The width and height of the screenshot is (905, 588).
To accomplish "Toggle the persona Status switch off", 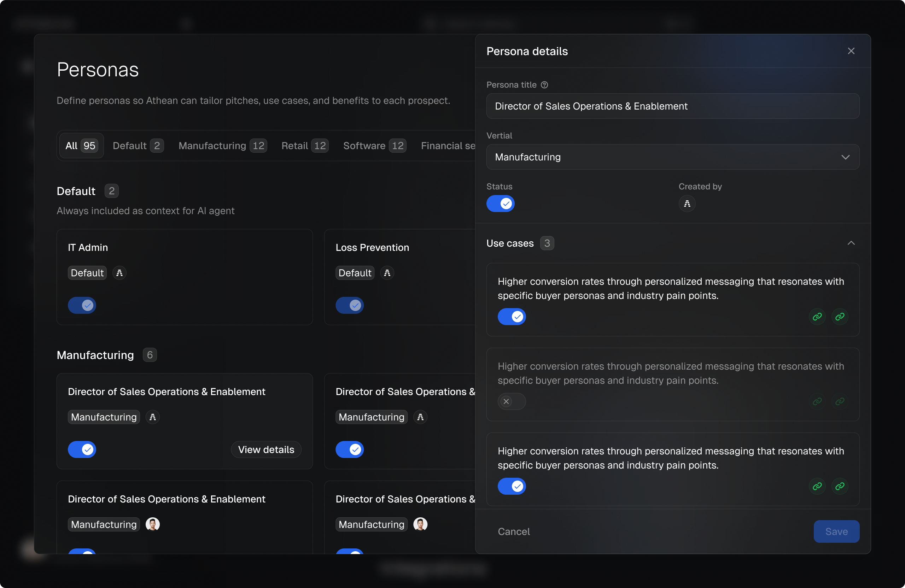I will coord(501,204).
